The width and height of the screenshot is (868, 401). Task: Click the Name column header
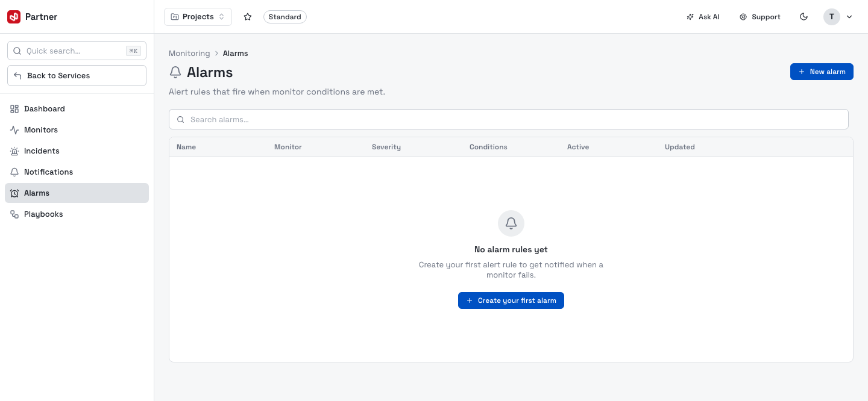coord(186,147)
